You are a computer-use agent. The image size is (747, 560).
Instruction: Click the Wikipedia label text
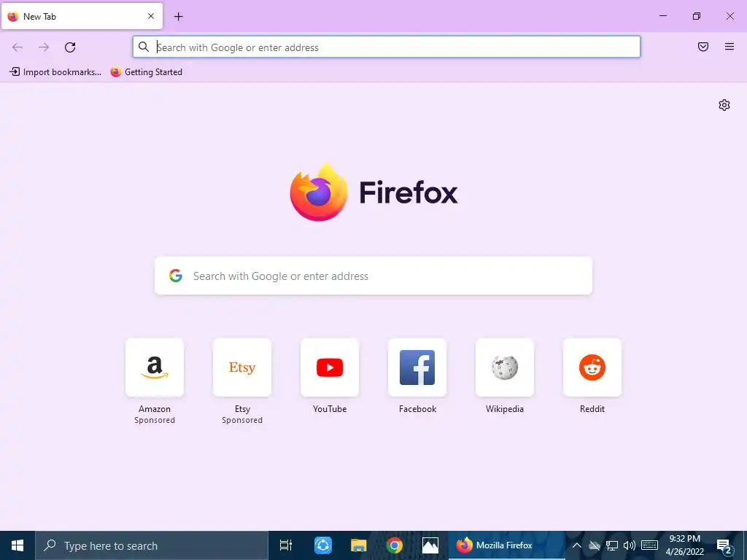pyautogui.click(x=505, y=409)
